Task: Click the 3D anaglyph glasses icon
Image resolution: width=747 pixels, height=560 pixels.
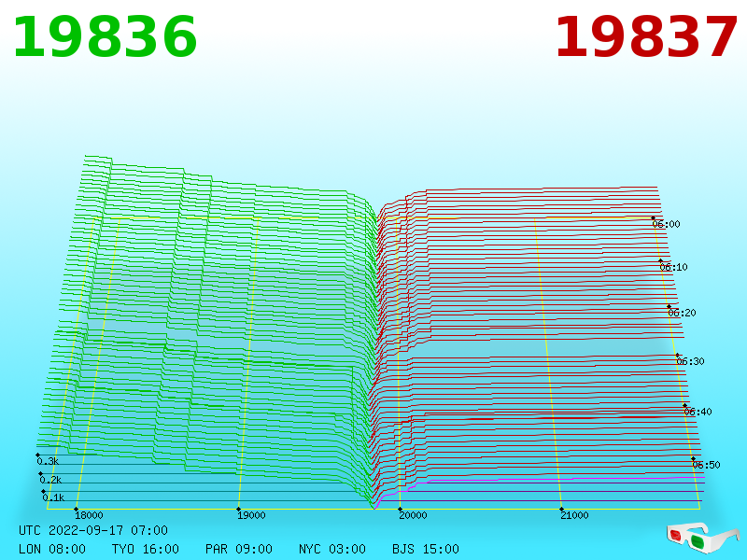Action: pyautogui.click(x=703, y=539)
